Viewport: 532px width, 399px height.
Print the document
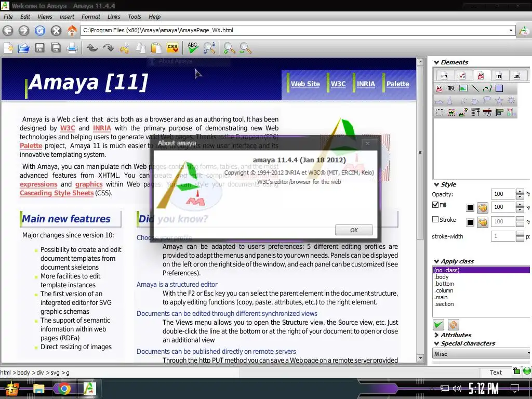72,48
